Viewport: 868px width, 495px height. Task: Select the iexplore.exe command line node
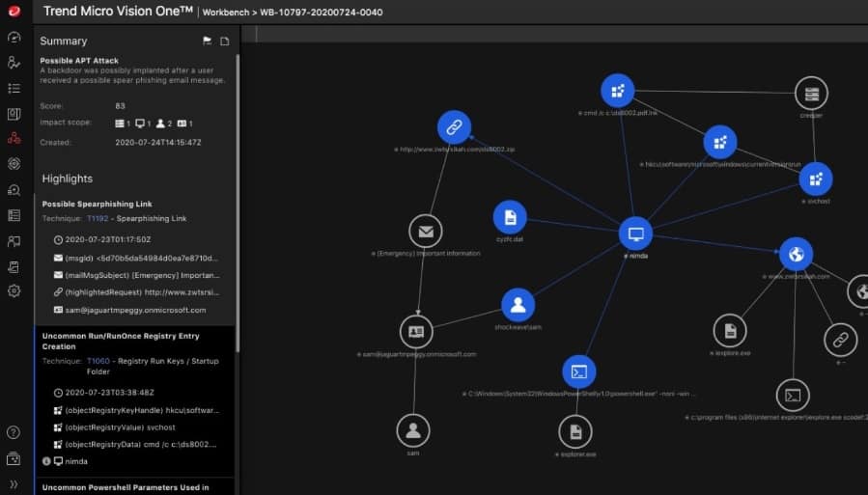click(793, 396)
